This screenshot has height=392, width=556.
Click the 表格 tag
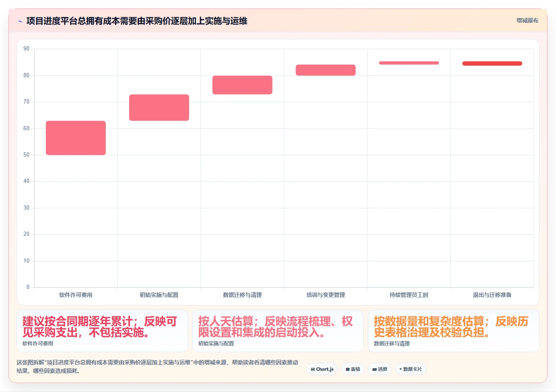(x=353, y=369)
